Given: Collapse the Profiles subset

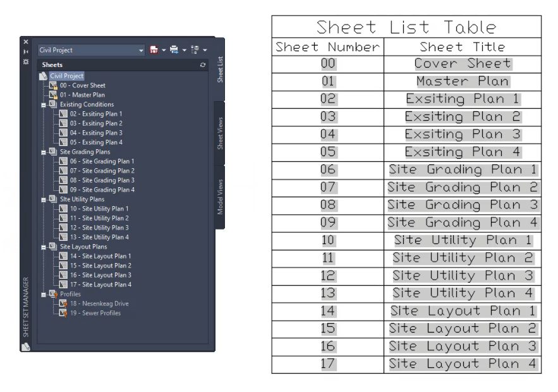Looking at the screenshot, I should (x=44, y=295).
